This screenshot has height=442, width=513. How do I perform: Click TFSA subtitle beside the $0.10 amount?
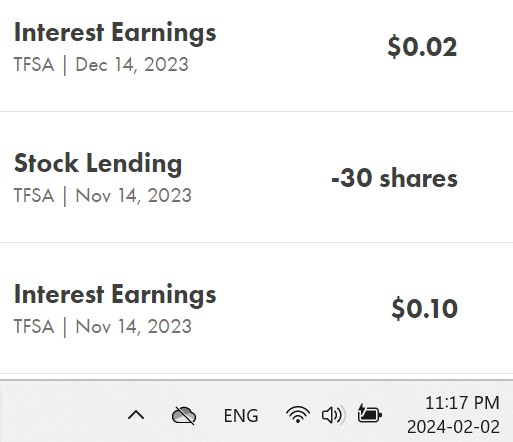pos(103,327)
